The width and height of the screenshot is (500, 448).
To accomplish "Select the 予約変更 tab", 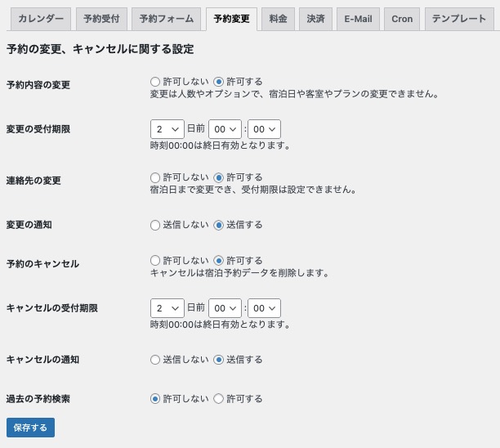I will pyautogui.click(x=231, y=19).
